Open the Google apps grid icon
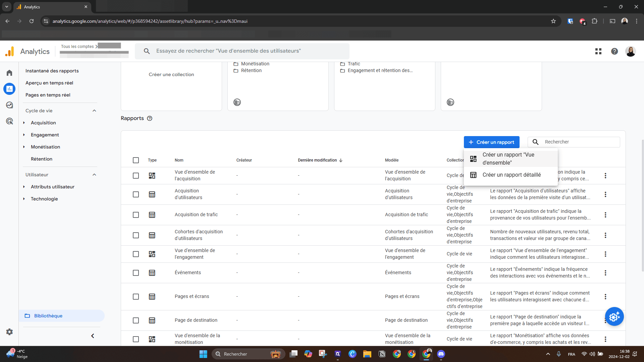The height and width of the screenshot is (362, 644). [x=598, y=51]
